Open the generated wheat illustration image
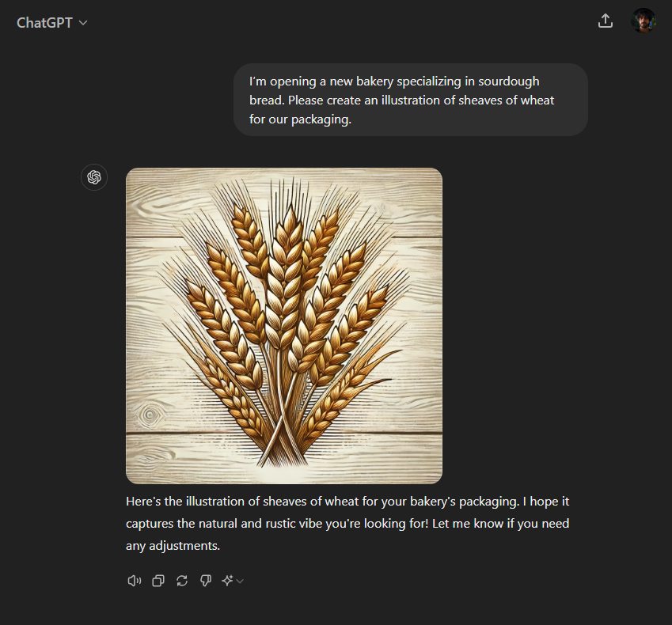 coord(284,326)
